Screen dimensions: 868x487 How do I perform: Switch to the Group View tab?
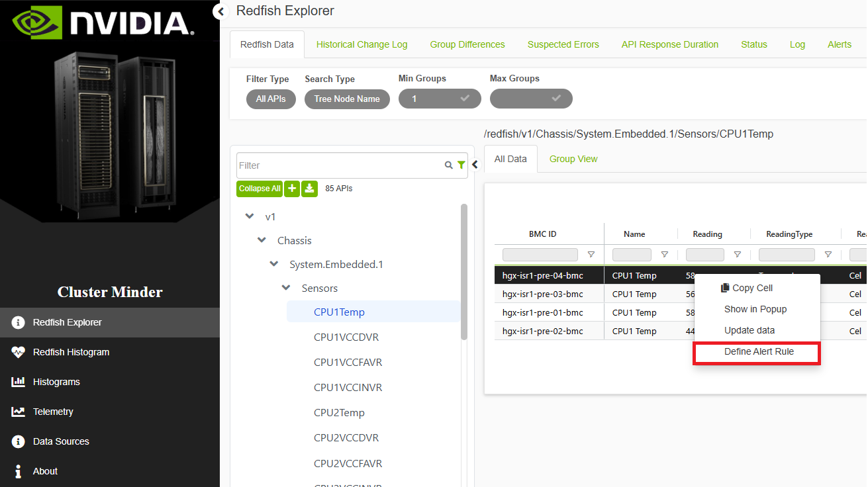[573, 159]
